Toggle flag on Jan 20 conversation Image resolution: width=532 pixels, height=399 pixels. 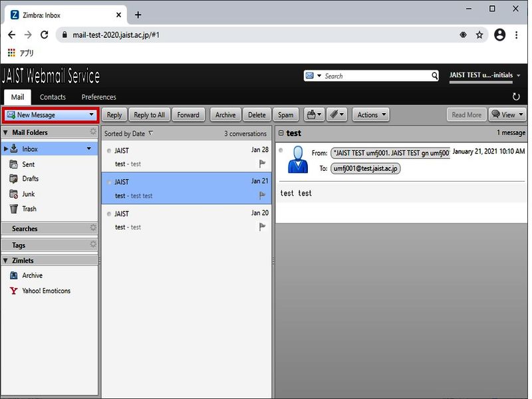coord(262,227)
